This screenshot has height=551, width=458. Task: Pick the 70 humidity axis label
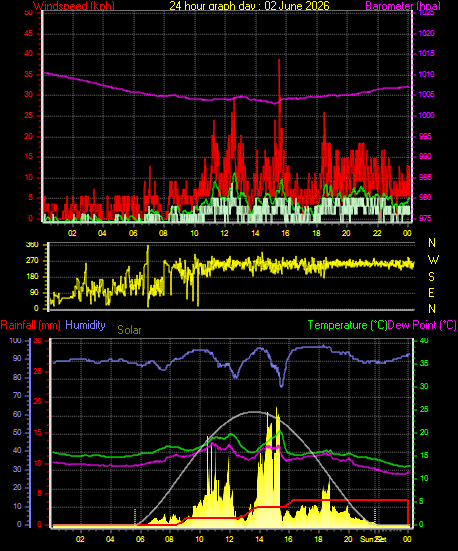pos(17,396)
